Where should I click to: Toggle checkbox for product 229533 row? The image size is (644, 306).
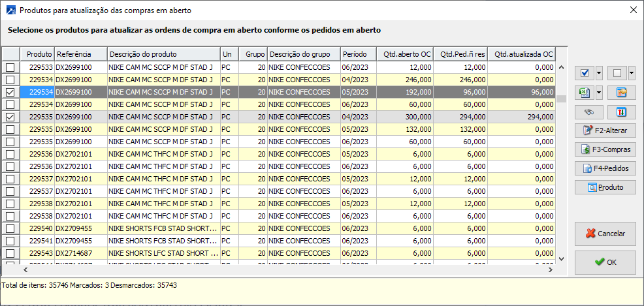(10, 67)
